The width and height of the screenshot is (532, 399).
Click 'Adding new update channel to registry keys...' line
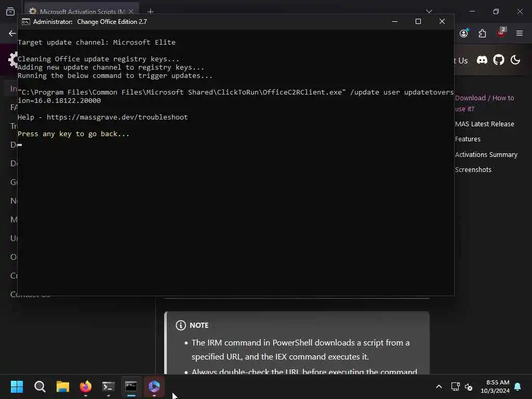point(111,67)
